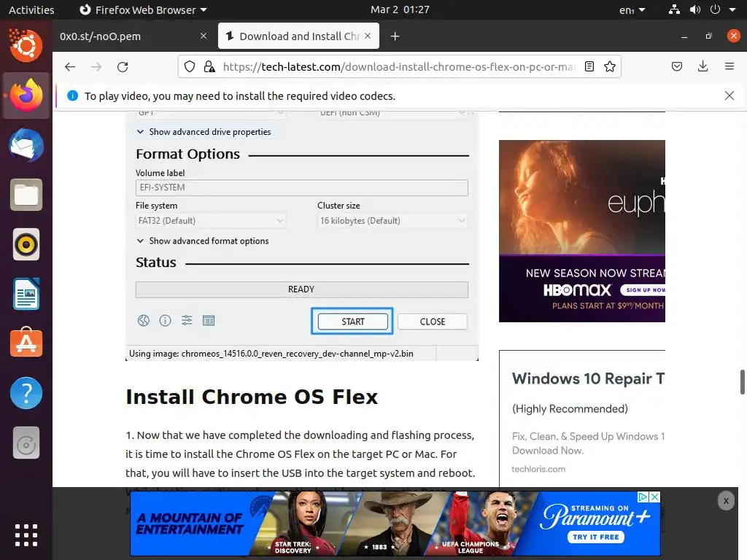Launch the Ubuntu installer from dock
Screen dimensions: 747x560
pos(26,45)
